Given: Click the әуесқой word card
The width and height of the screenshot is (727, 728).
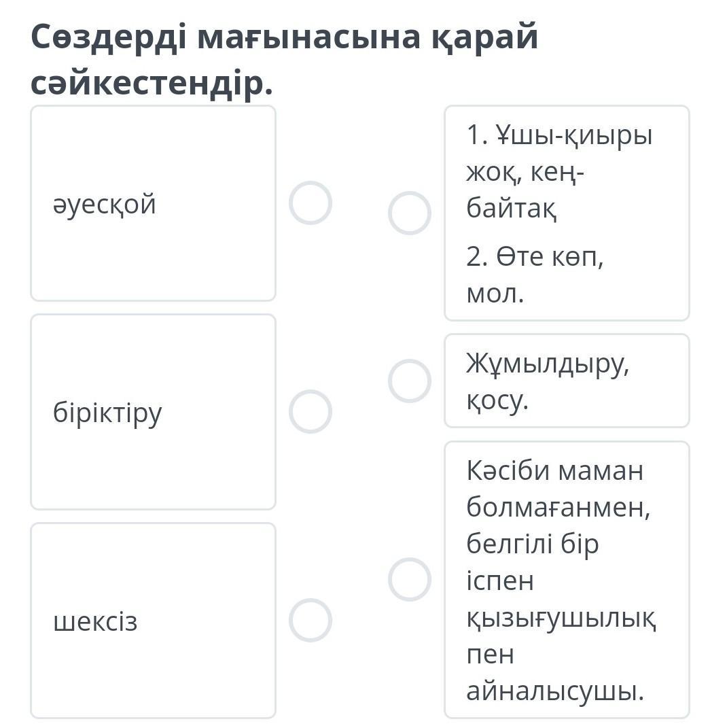Looking at the screenshot, I should point(153,203).
